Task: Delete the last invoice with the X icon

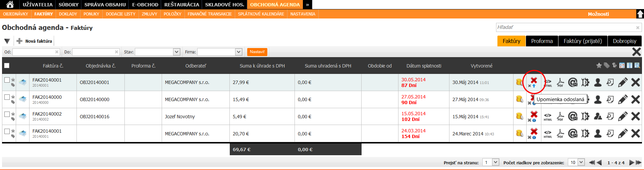Action: pyautogui.click(x=635, y=134)
